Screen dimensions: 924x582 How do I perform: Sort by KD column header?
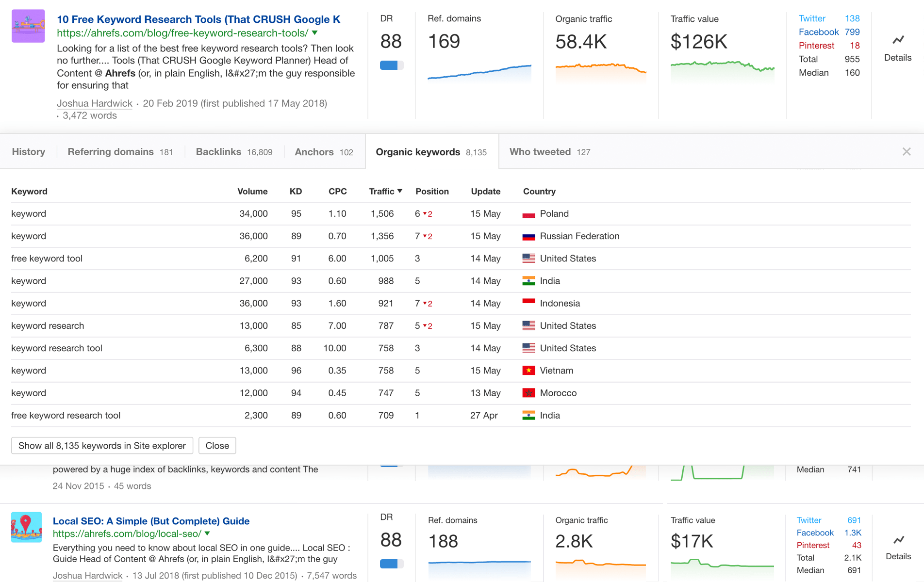[x=296, y=191]
